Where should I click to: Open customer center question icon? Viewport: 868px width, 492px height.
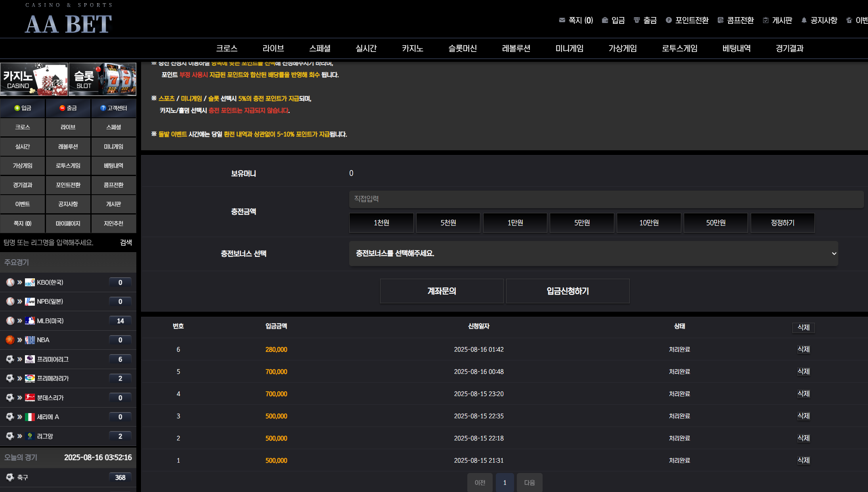click(x=103, y=108)
